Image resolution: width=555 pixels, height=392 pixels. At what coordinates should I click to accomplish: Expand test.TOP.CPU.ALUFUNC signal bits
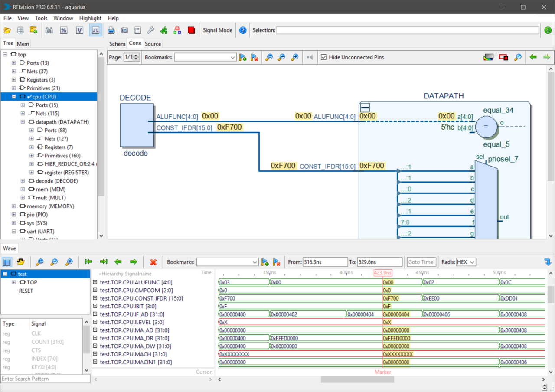point(95,282)
